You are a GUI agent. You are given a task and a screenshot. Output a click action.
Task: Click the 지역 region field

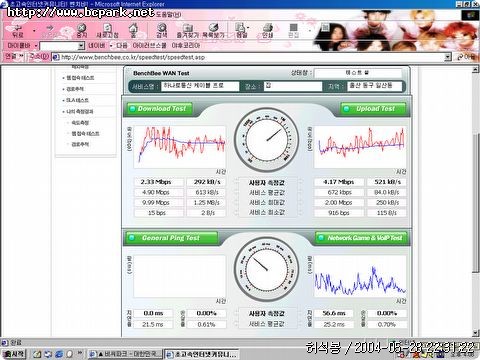pyautogui.click(x=375, y=86)
